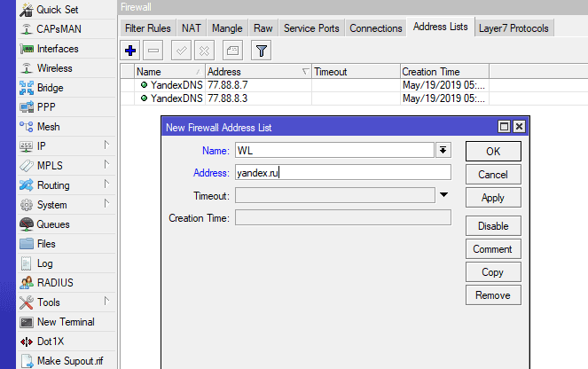588x369 pixels.
Task: Open the Routing menu
Action: [x=67, y=184]
